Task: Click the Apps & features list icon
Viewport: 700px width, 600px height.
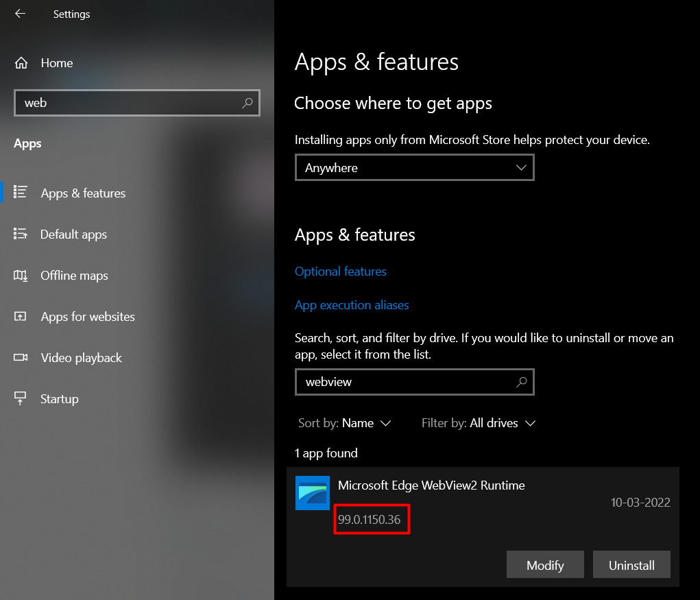Action: tap(20, 192)
